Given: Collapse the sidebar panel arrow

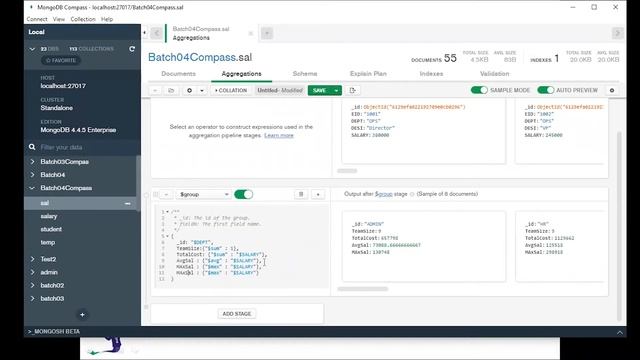Looking at the screenshot, I should tap(144, 33).
